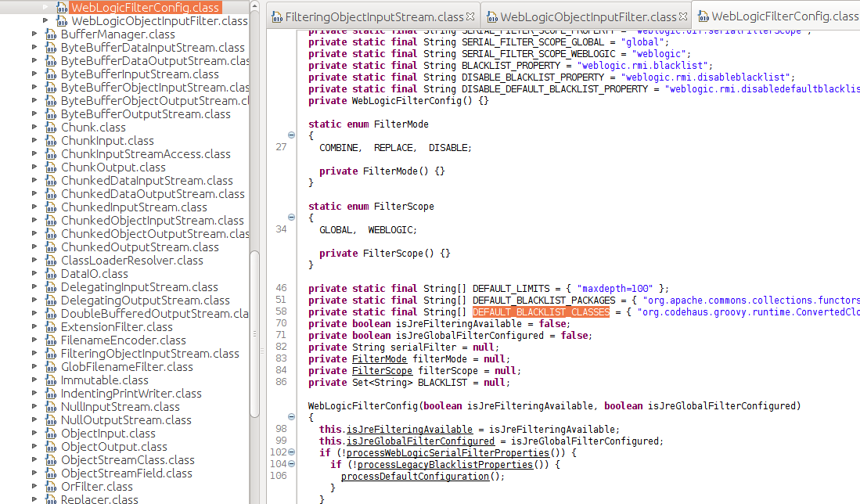860x504 pixels.
Task: Click the underlined FilterScope type reference
Action: (383, 371)
